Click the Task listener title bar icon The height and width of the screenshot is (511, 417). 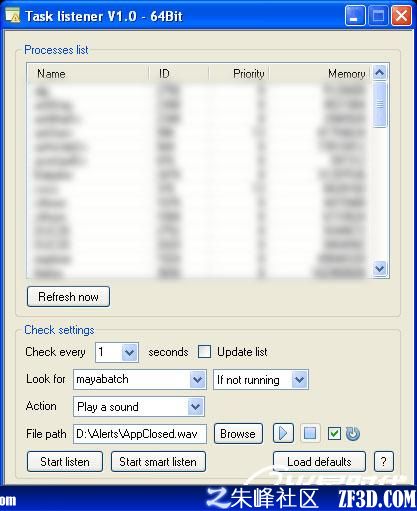(x=12, y=15)
